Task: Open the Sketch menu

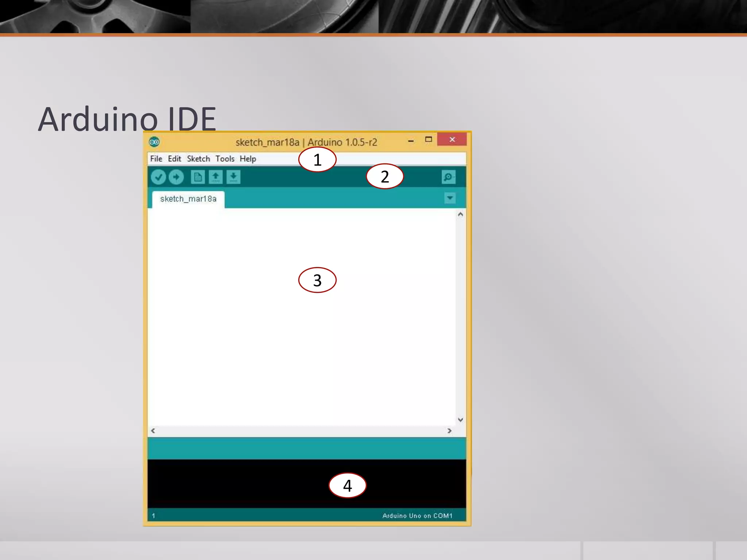Action: pos(198,159)
